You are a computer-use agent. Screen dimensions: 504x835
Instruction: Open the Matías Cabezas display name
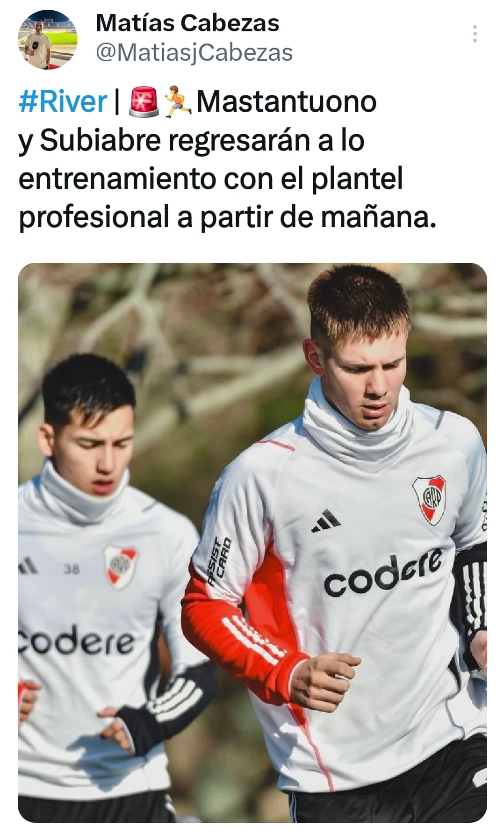coord(187,23)
